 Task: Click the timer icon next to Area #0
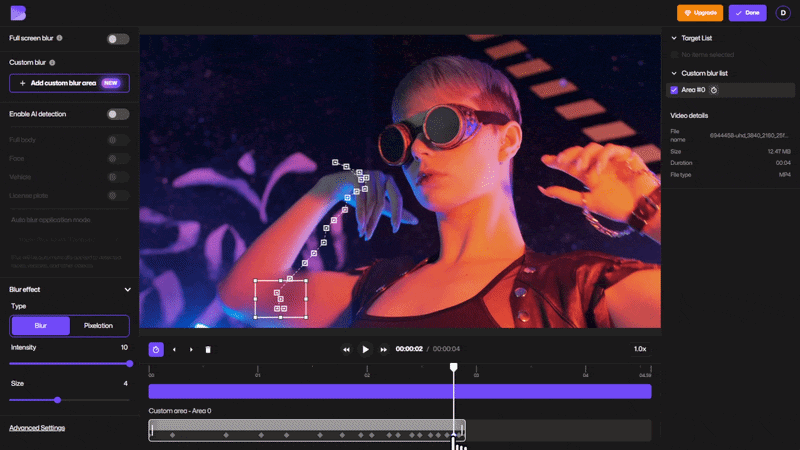[714, 90]
